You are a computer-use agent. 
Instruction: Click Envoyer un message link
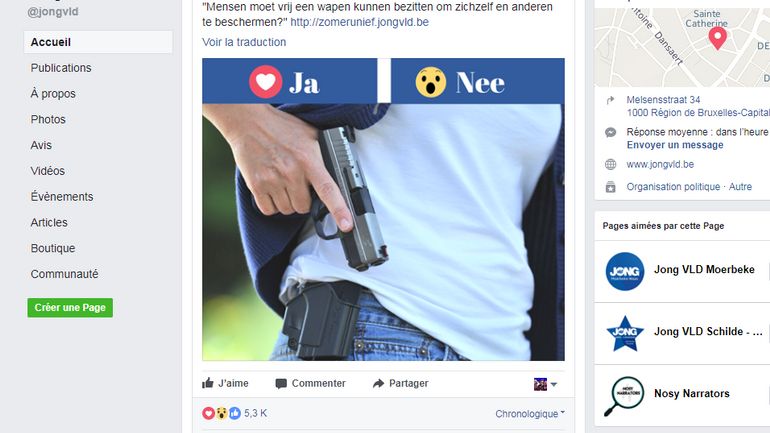675,145
